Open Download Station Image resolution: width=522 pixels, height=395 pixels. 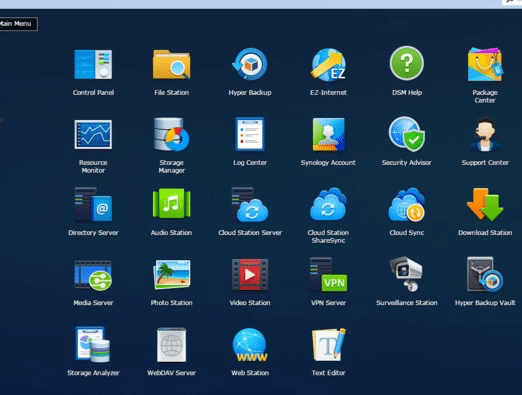point(485,204)
